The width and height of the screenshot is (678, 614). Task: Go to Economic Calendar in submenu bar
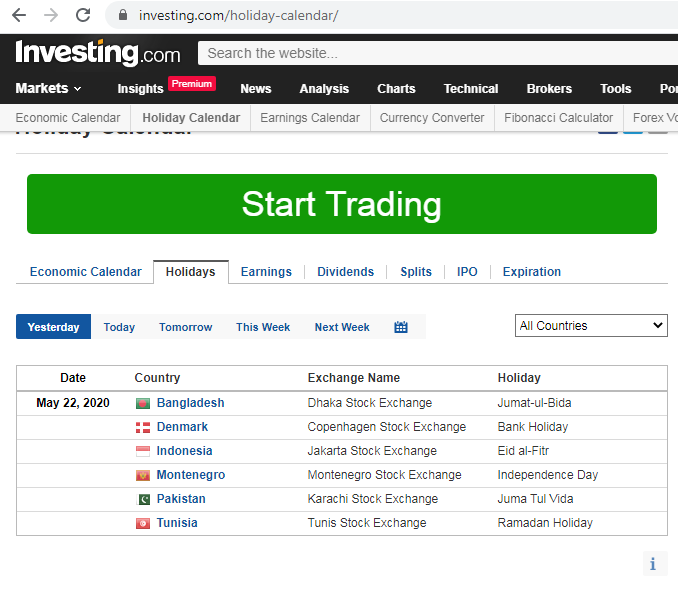pos(68,118)
